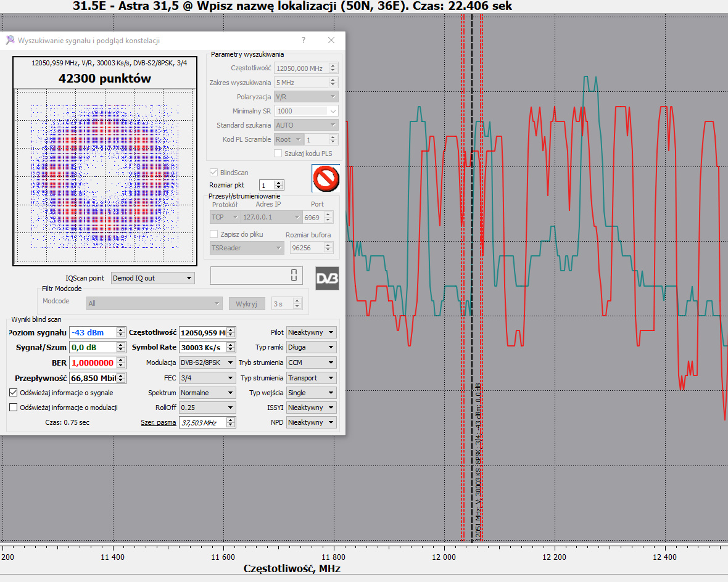
Task: Open the Modulacja dropdown
Action: [x=207, y=363]
